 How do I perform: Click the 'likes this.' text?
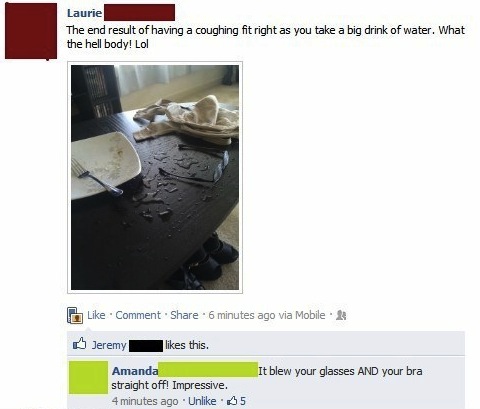pyautogui.click(x=187, y=345)
